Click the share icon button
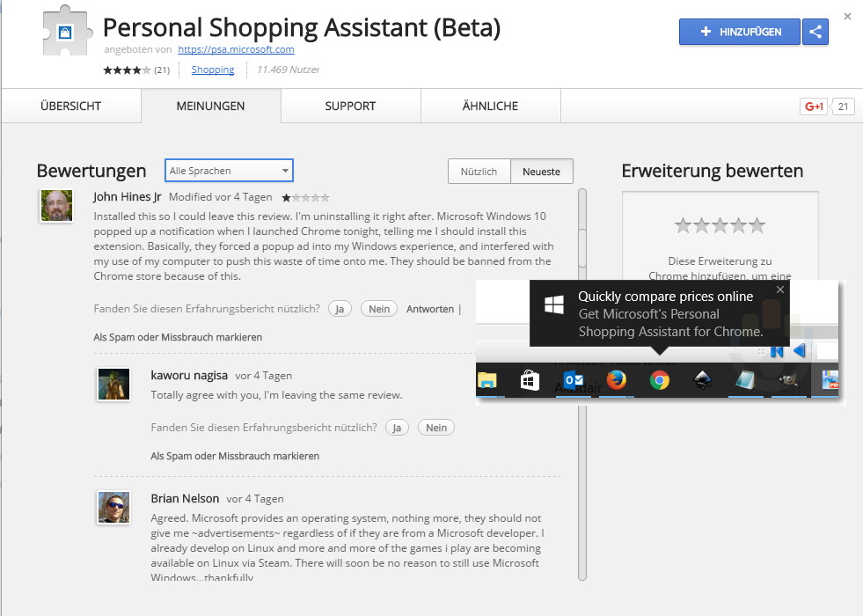 pyautogui.click(x=815, y=32)
